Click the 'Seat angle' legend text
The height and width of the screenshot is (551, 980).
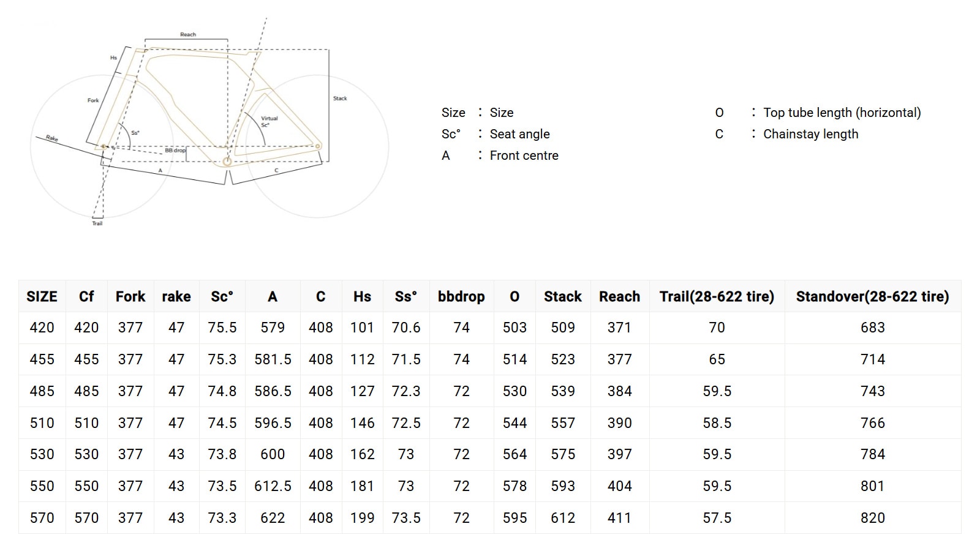click(x=519, y=134)
